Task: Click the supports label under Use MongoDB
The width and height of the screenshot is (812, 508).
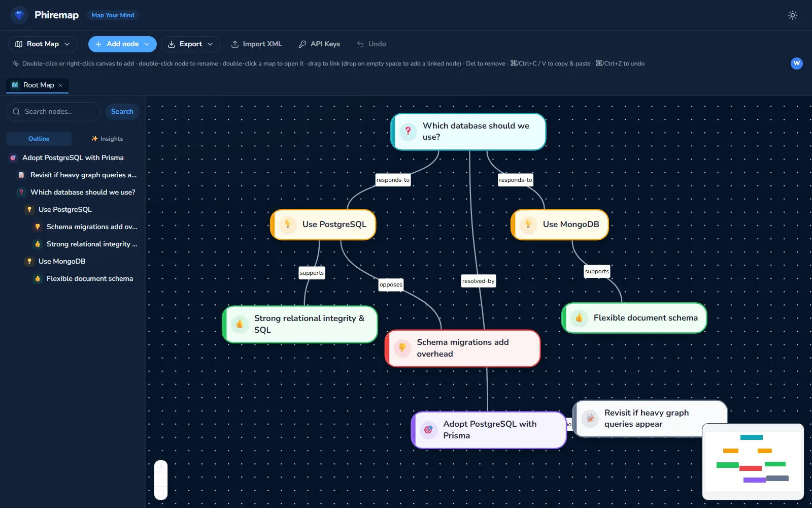Action: coord(597,271)
